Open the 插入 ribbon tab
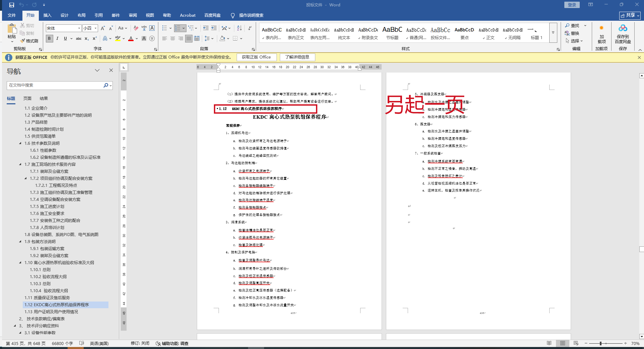 pyautogui.click(x=48, y=15)
